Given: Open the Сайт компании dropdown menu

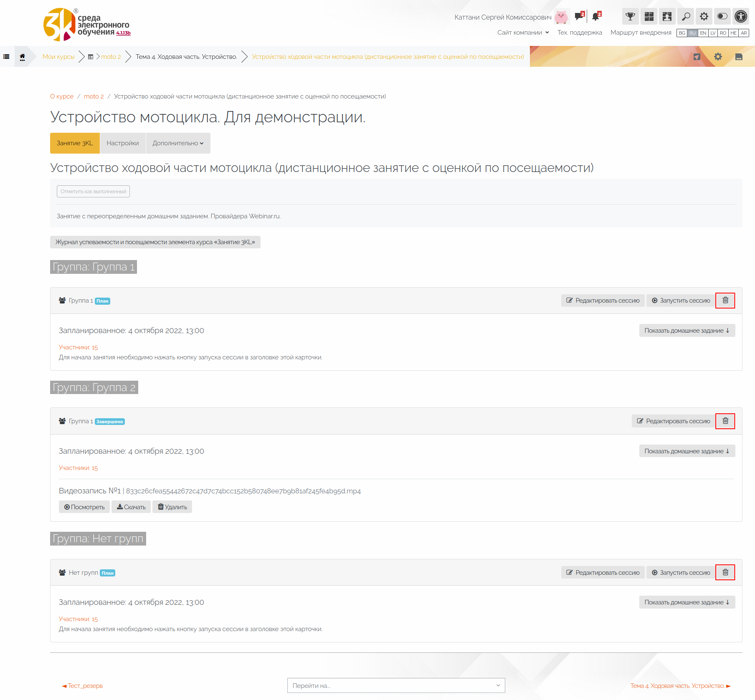Looking at the screenshot, I should [x=523, y=33].
